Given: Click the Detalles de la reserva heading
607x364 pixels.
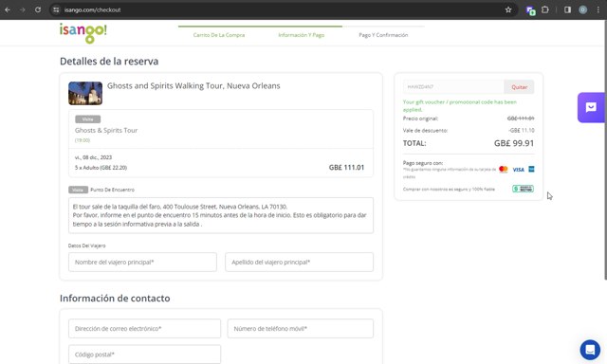Looking at the screenshot, I should point(109,61).
